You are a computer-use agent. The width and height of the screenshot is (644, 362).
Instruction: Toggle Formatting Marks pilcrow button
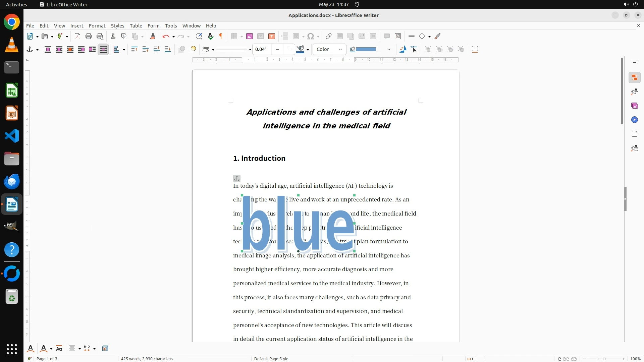tap(221, 36)
